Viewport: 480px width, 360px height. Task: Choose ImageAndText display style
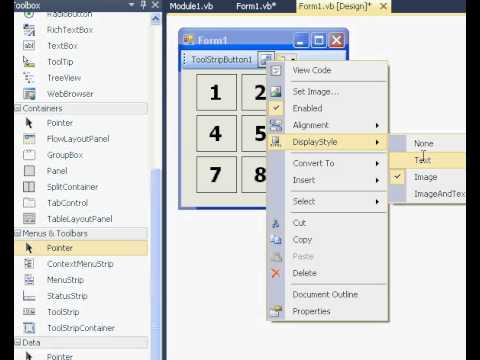(428, 194)
